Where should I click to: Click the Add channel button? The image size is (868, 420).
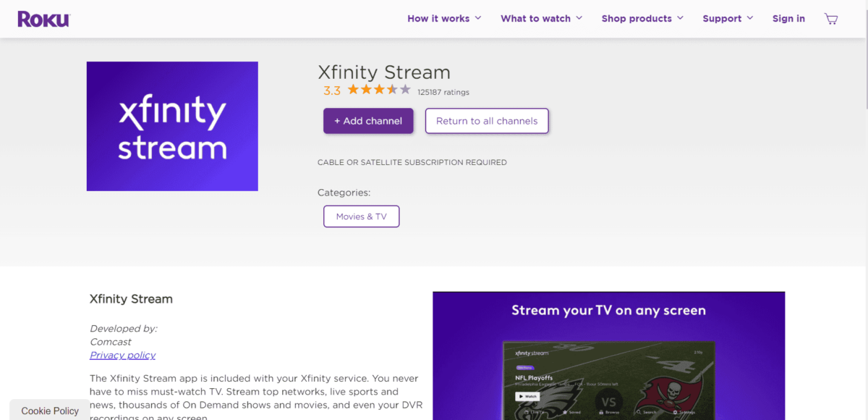click(x=368, y=121)
